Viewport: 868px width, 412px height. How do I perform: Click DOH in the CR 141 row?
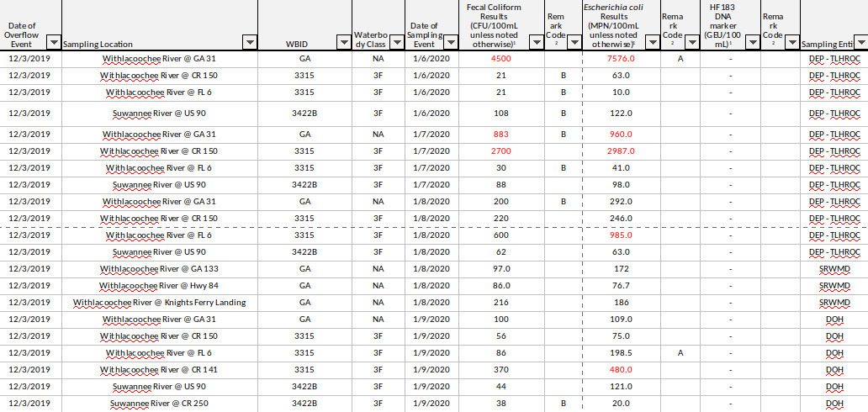834,369
